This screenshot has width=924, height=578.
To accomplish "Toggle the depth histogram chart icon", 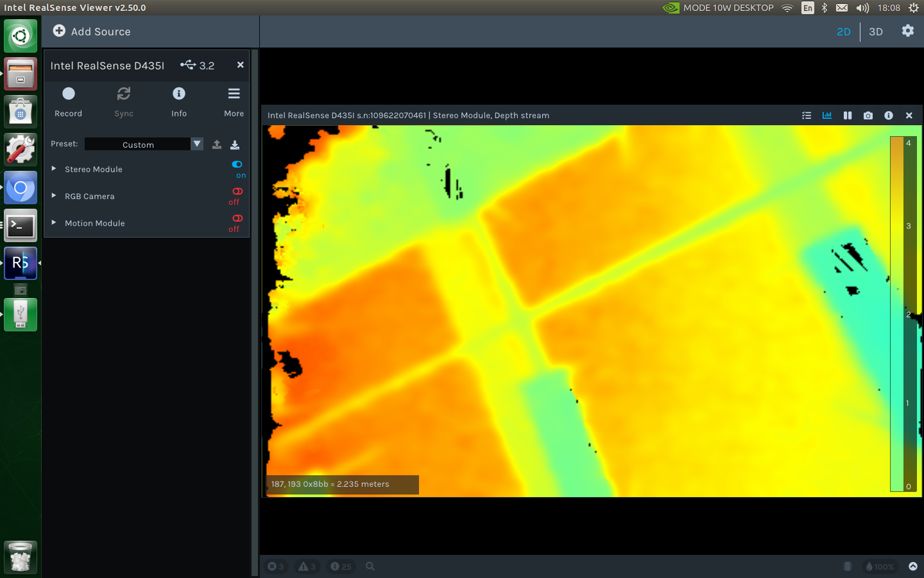I will point(827,116).
